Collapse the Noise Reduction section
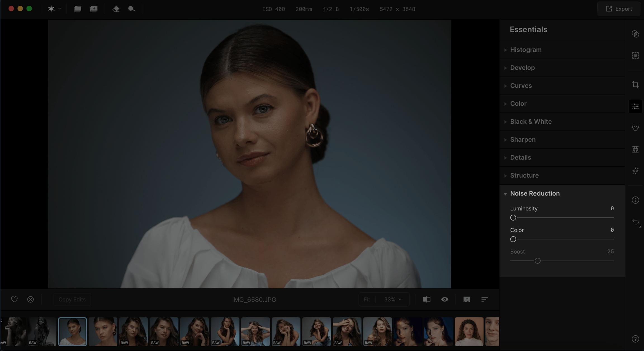This screenshot has width=644, height=351. (534, 193)
